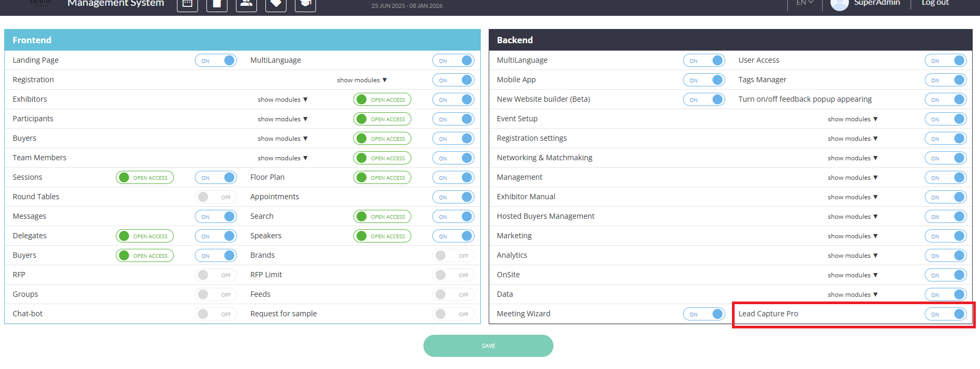Image resolution: width=980 pixels, height=369 pixels.
Task: Open the document icon in top bar
Action: pos(216,4)
